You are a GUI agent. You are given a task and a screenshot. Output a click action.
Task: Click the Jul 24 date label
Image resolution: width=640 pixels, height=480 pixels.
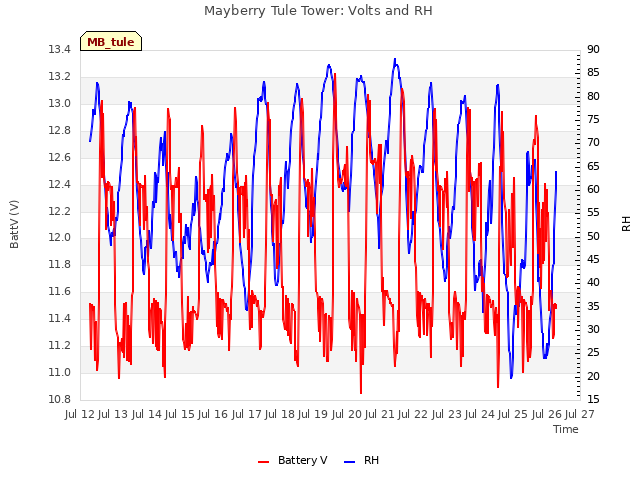(x=480, y=415)
